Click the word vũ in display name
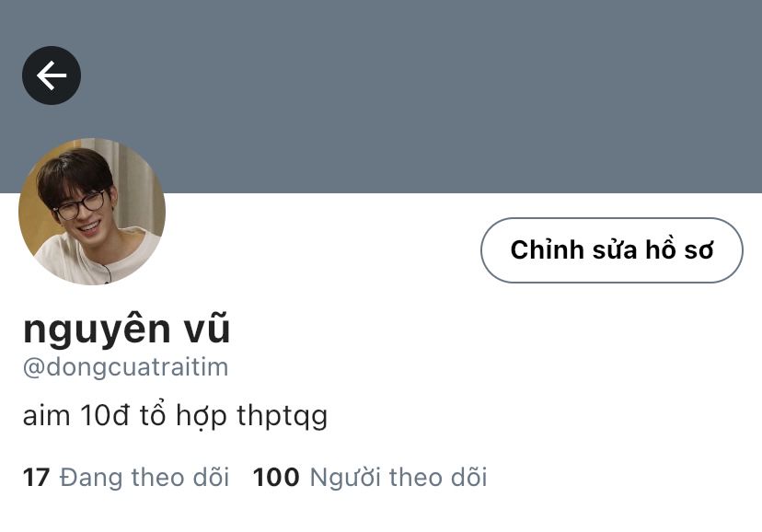 206,327
